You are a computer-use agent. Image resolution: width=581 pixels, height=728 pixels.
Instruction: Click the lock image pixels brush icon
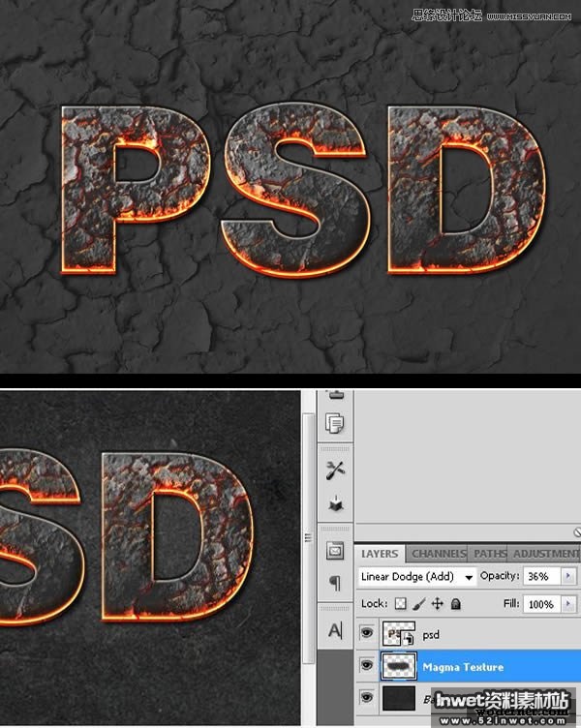(x=419, y=603)
